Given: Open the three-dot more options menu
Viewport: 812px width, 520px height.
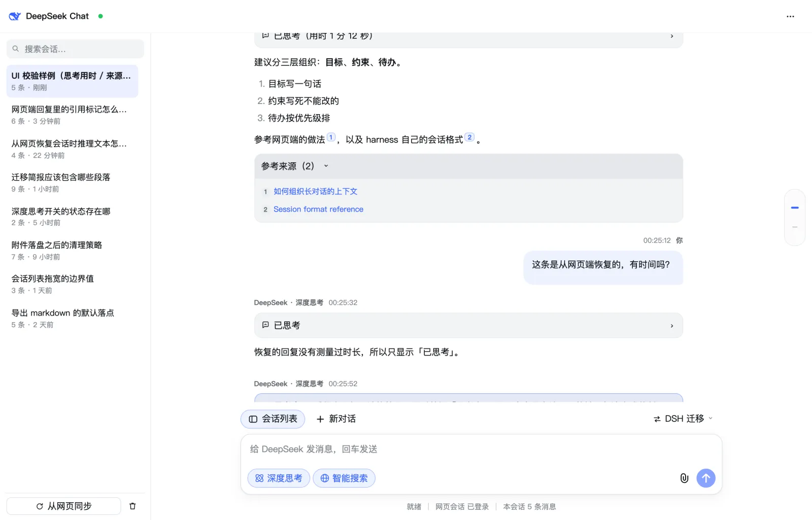Looking at the screenshot, I should (790, 16).
